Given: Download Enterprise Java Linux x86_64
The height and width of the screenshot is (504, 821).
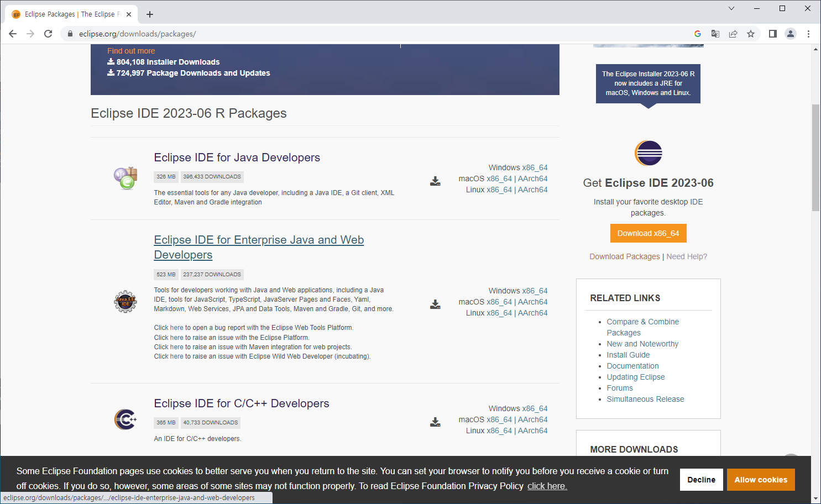Looking at the screenshot, I should coord(499,313).
